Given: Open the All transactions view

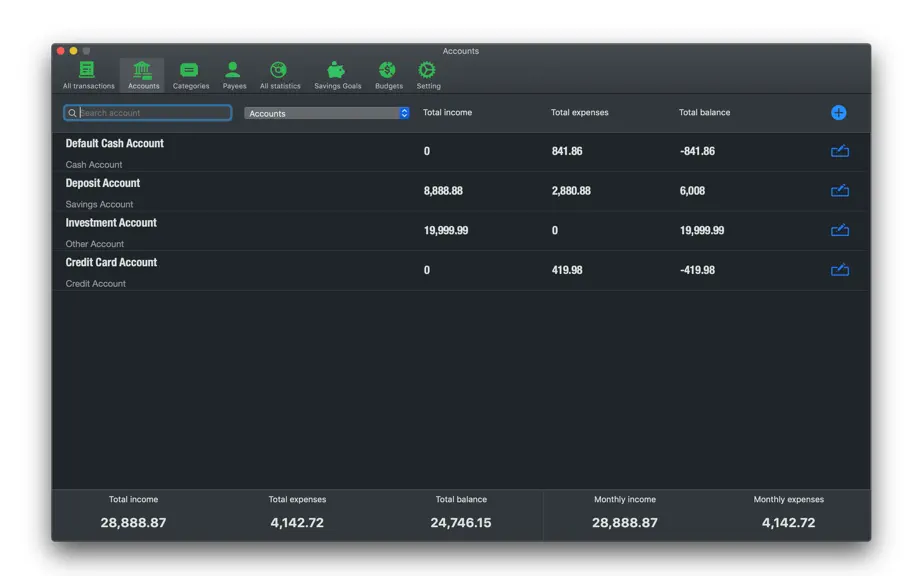Looking at the screenshot, I should (x=88, y=75).
